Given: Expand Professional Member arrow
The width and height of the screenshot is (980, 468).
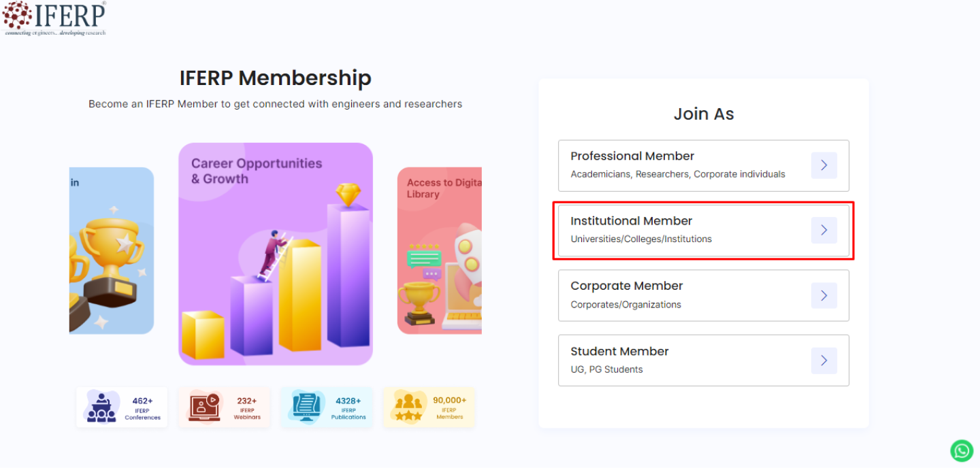Looking at the screenshot, I should pyautogui.click(x=823, y=165).
